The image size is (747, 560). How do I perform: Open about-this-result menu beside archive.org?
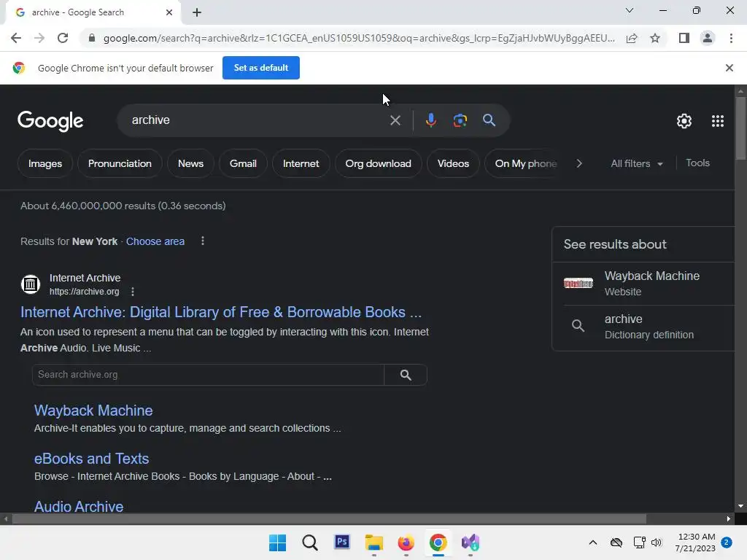(133, 292)
